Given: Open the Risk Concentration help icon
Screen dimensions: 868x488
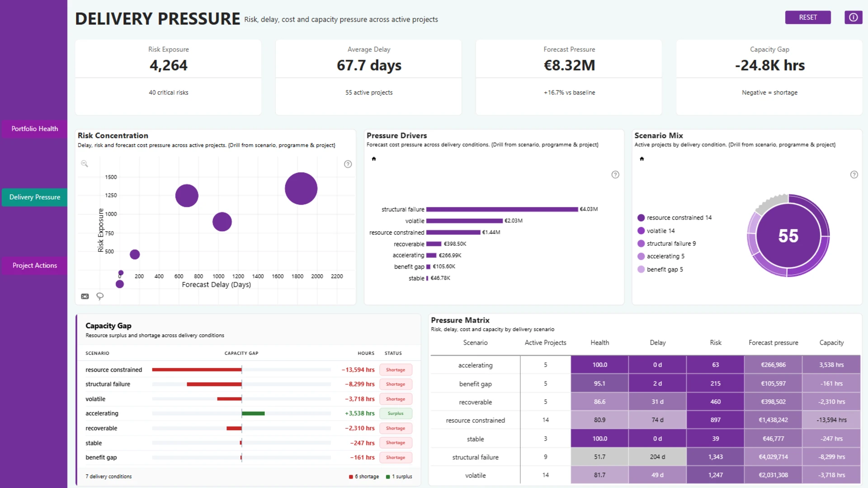Looking at the screenshot, I should click(x=348, y=164).
